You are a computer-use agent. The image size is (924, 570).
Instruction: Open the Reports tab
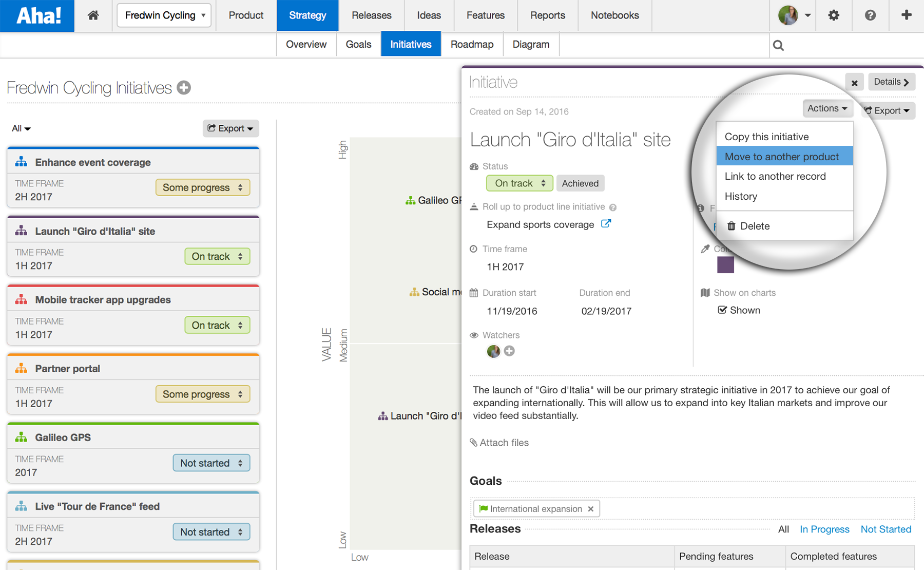pyautogui.click(x=548, y=15)
